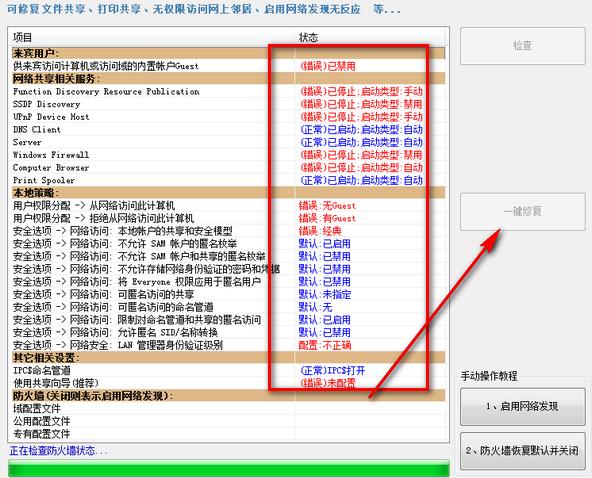Image resolution: width=592 pixels, height=478 pixels.
Task: Select the 本地策略 group header
Action: 228,193
